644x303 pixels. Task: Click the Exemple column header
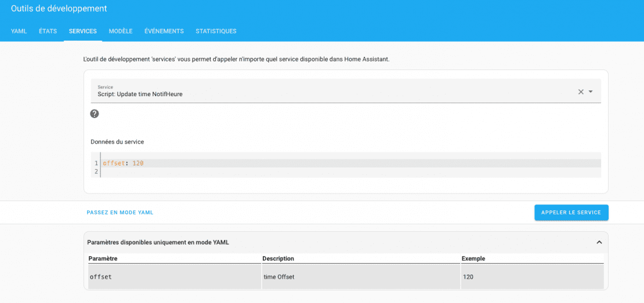pyautogui.click(x=473, y=258)
